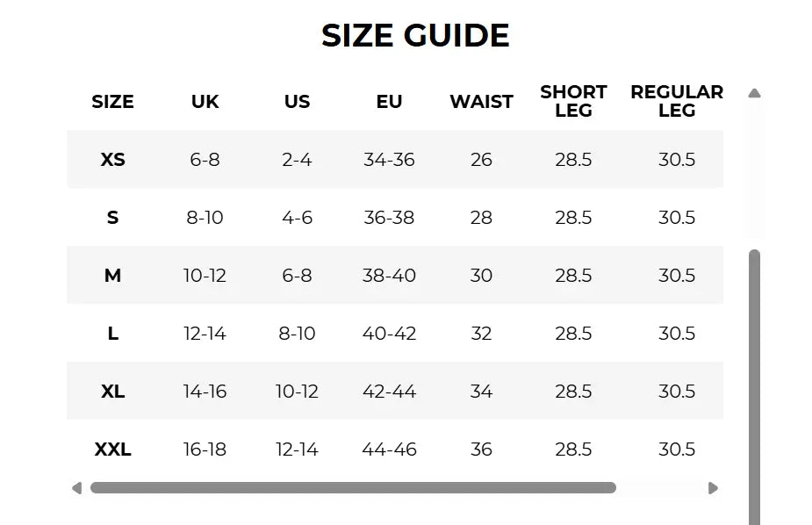Click the US column header
The height and width of the screenshot is (525, 812).
tap(298, 102)
